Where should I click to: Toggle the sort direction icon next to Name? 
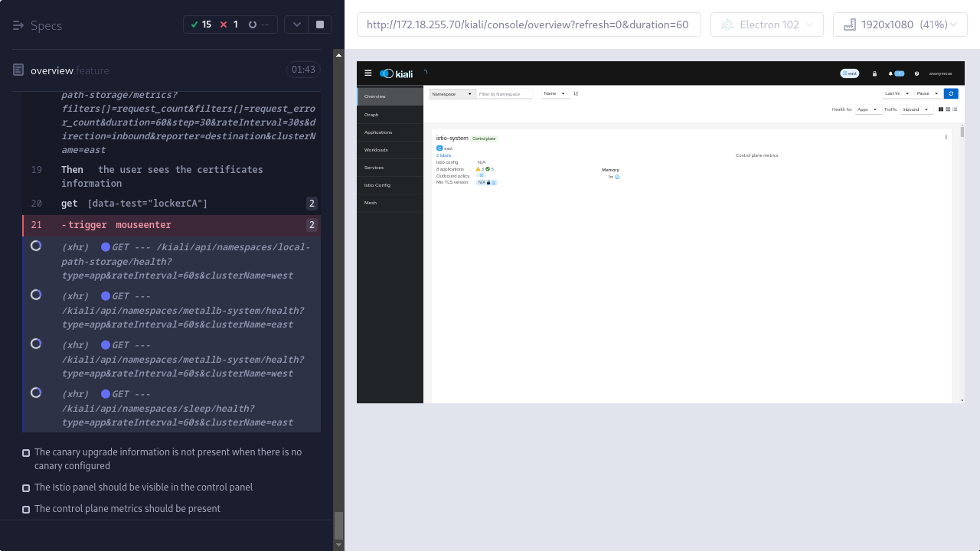[x=576, y=93]
